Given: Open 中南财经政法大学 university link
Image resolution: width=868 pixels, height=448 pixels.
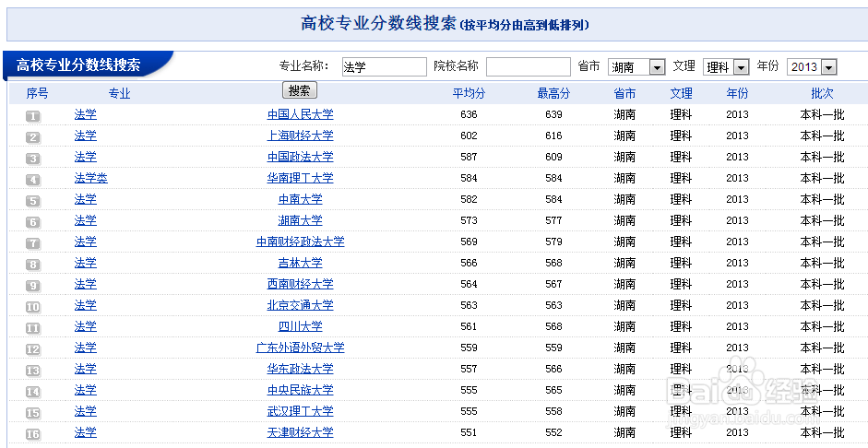Looking at the screenshot, I should (300, 242).
